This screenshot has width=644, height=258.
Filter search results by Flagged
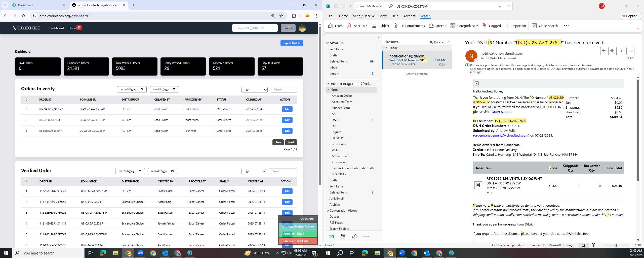click(492, 26)
